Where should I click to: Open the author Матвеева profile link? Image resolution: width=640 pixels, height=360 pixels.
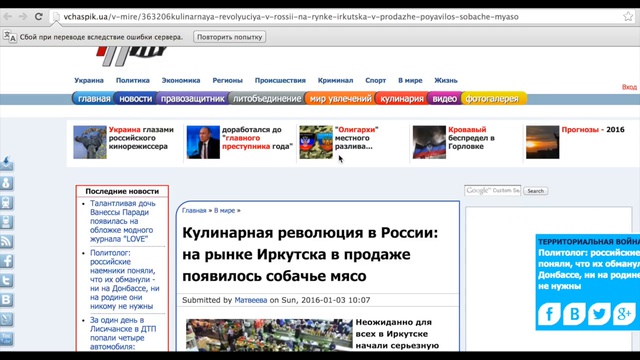(251, 300)
